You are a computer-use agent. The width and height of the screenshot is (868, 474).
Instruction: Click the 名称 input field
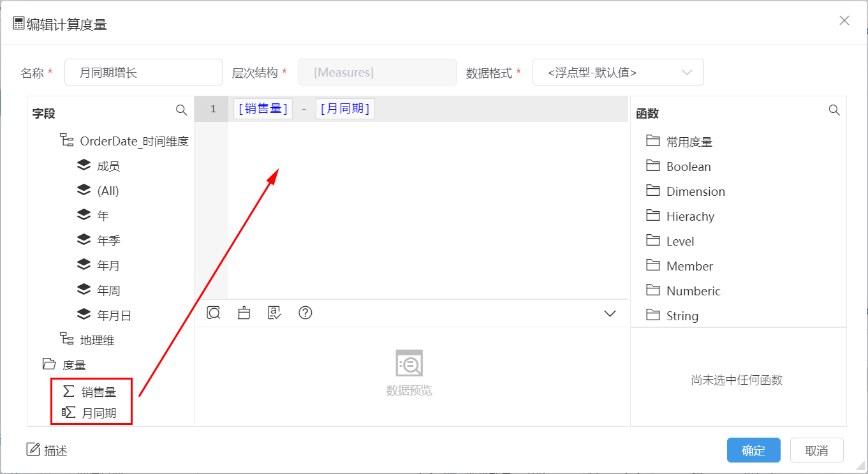pos(143,72)
